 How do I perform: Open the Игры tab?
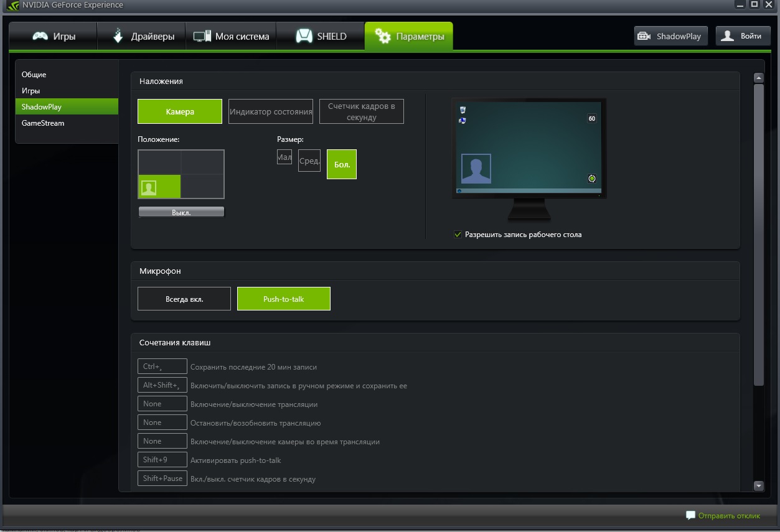point(53,36)
